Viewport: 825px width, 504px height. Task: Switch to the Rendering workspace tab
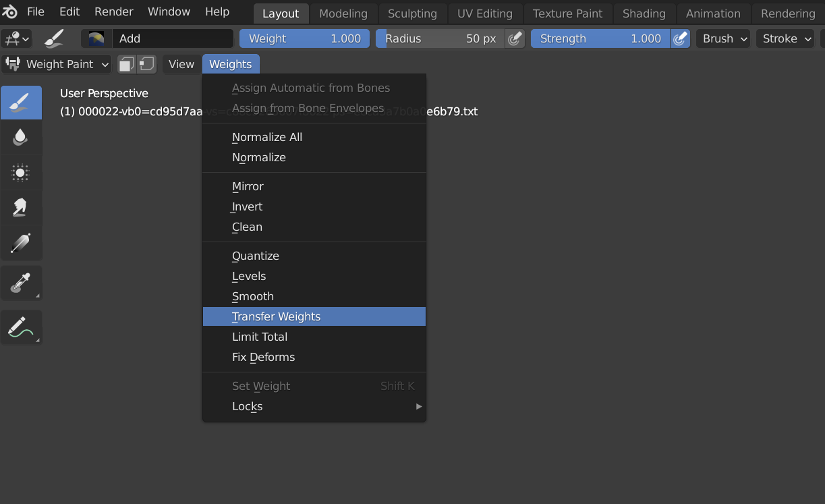tap(788, 13)
